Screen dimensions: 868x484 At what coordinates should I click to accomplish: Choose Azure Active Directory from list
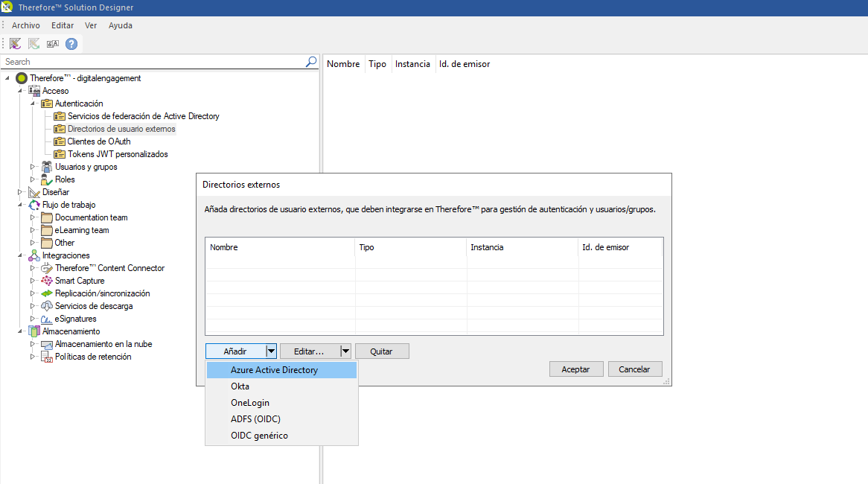[282, 370]
